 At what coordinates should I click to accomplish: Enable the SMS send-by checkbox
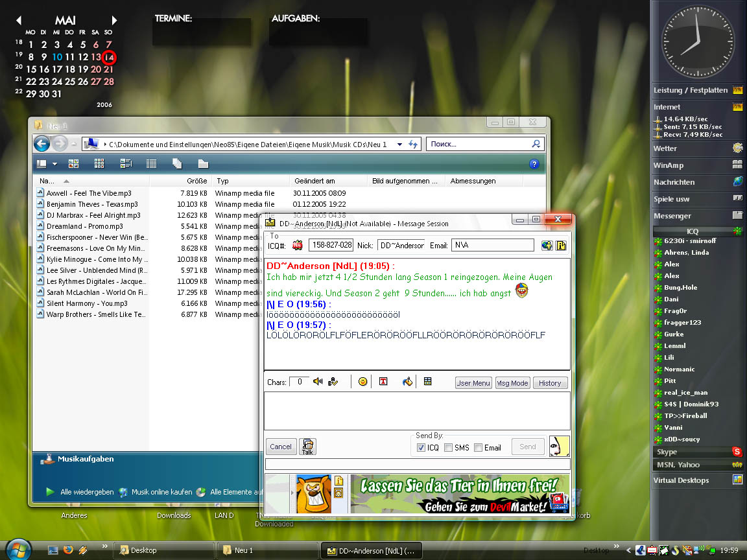[x=448, y=447]
